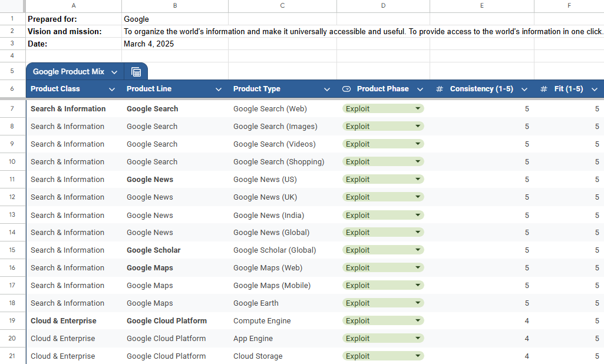Open the Google Product Mix table menu arrow

pos(114,72)
